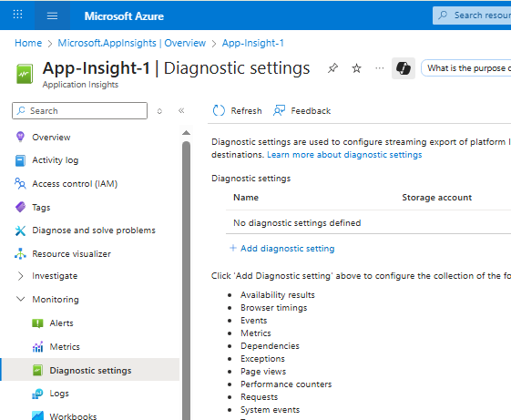Click the Diagnostic settings green icon
The height and width of the screenshot is (420, 511).
click(37, 371)
